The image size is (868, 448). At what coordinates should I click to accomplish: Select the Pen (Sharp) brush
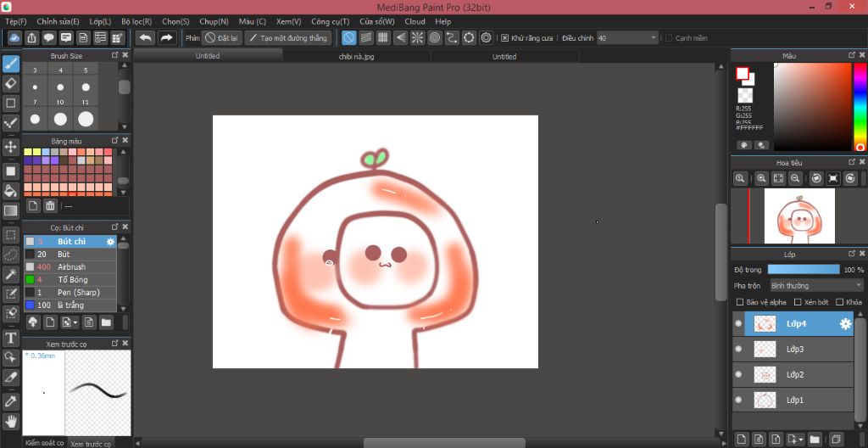(70, 293)
